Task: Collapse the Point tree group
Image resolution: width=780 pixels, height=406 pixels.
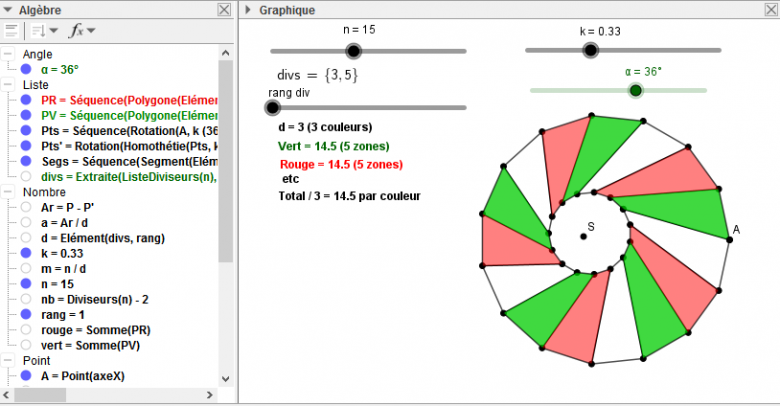Action: [9, 360]
